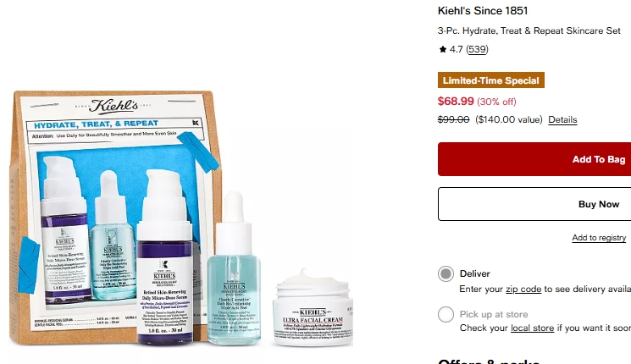The height and width of the screenshot is (364, 631).
Task: Select the Deliver radio option
Action: 446,274
